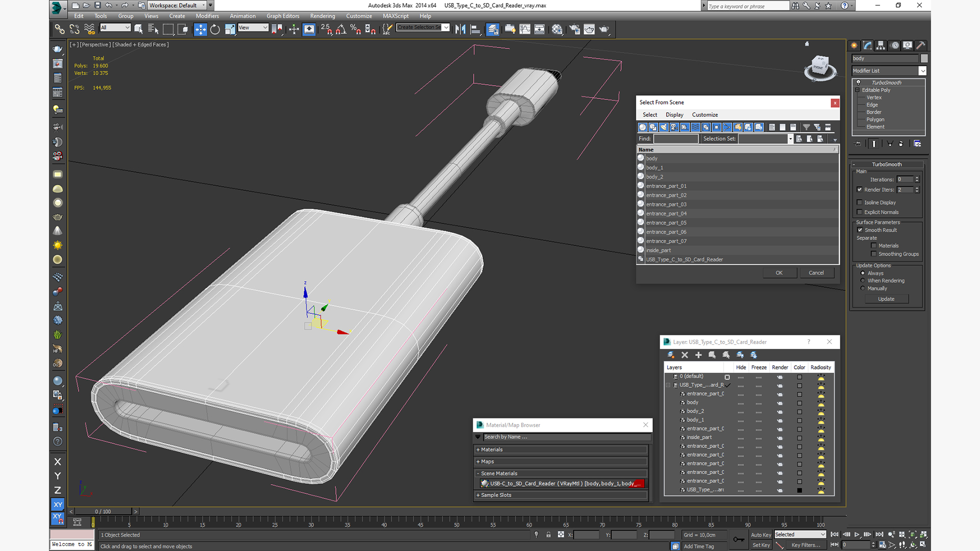Restrict to X axis constraint
The height and width of the screenshot is (551, 980).
(58, 462)
